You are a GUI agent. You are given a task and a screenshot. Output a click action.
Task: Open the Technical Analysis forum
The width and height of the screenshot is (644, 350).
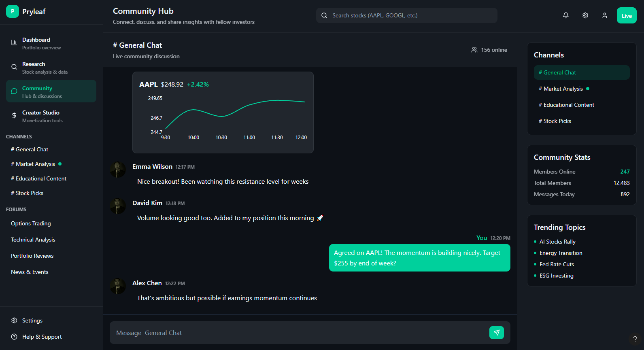pos(33,240)
